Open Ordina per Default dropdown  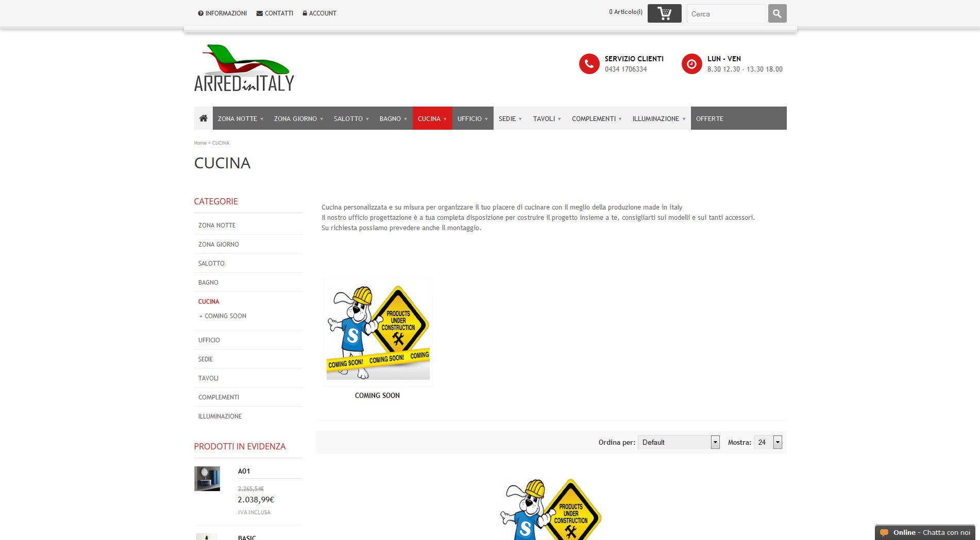click(679, 442)
